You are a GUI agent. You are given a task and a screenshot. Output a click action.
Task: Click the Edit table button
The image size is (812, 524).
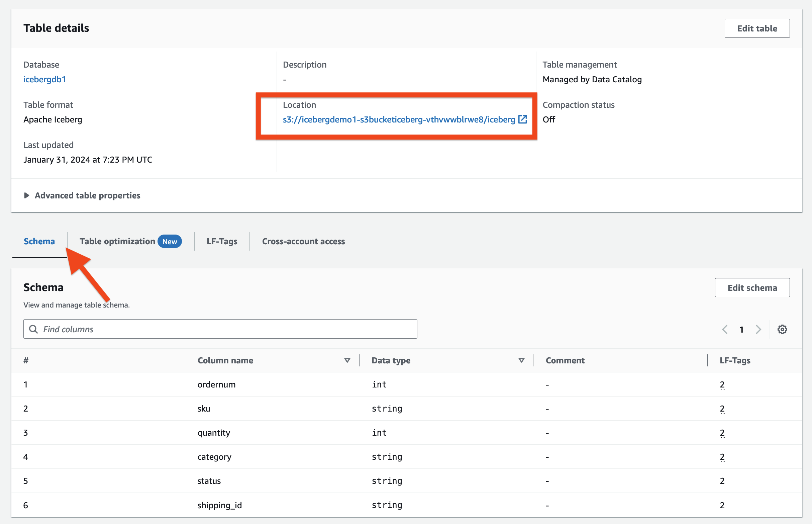pyautogui.click(x=757, y=28)
